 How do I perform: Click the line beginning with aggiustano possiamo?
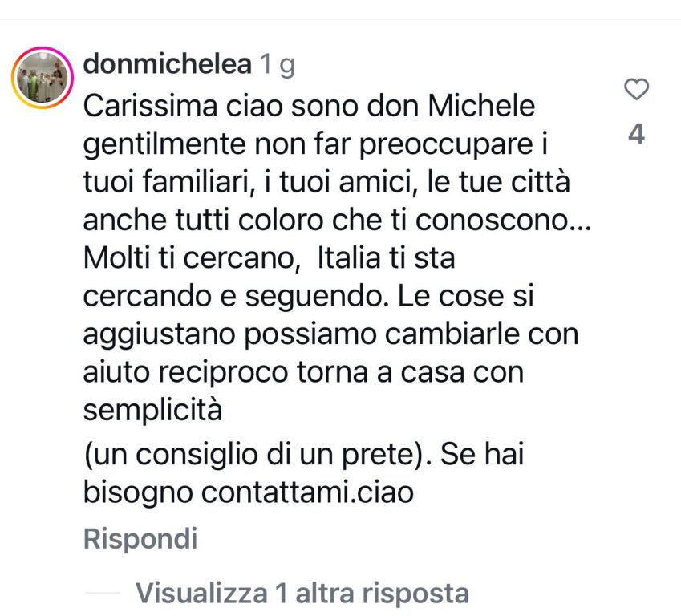click(330, 334)
